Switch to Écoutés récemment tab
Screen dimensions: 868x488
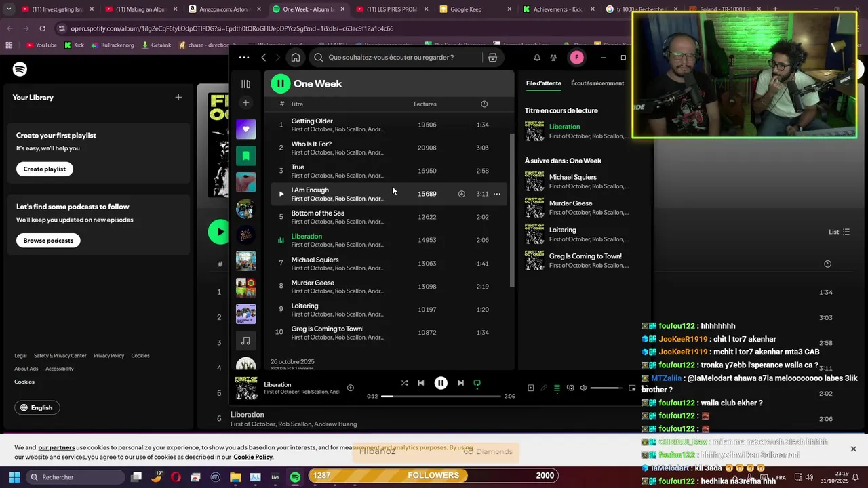point(597,83)
